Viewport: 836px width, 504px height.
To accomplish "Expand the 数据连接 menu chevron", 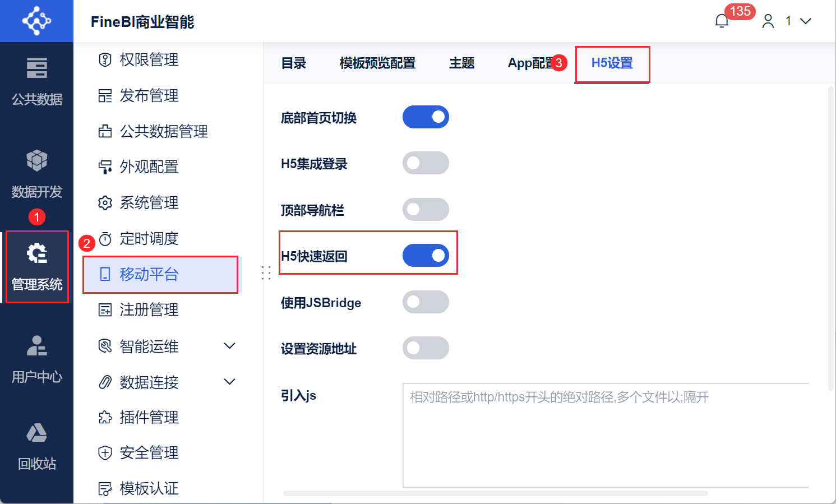I will pos(229,382).
